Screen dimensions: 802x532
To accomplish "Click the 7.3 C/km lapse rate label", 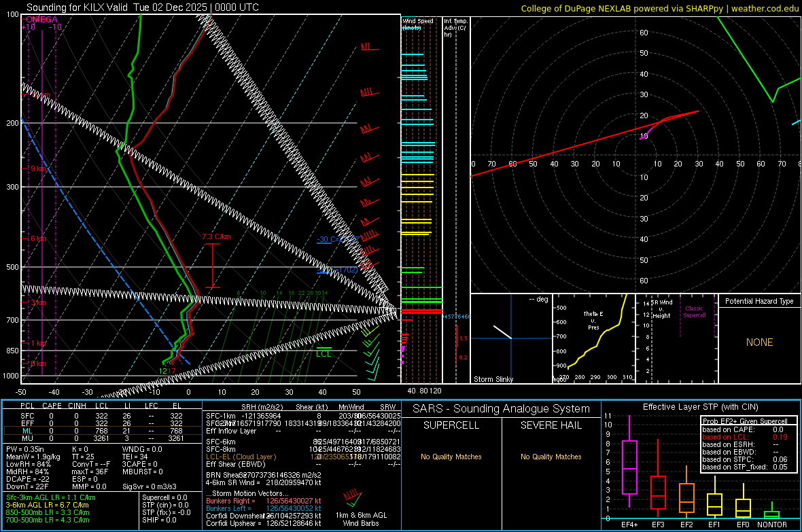I will pos(216,237).
